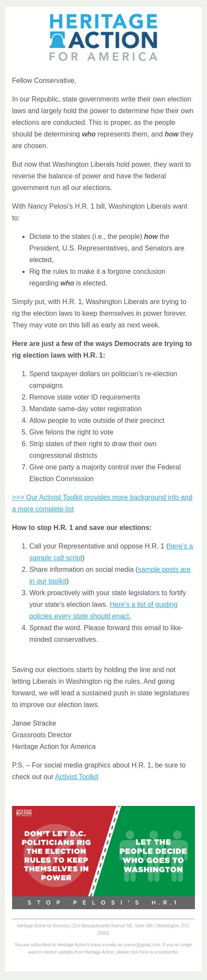Click the 'Let the people decide' banner text
207x980 pixels.
153,856
